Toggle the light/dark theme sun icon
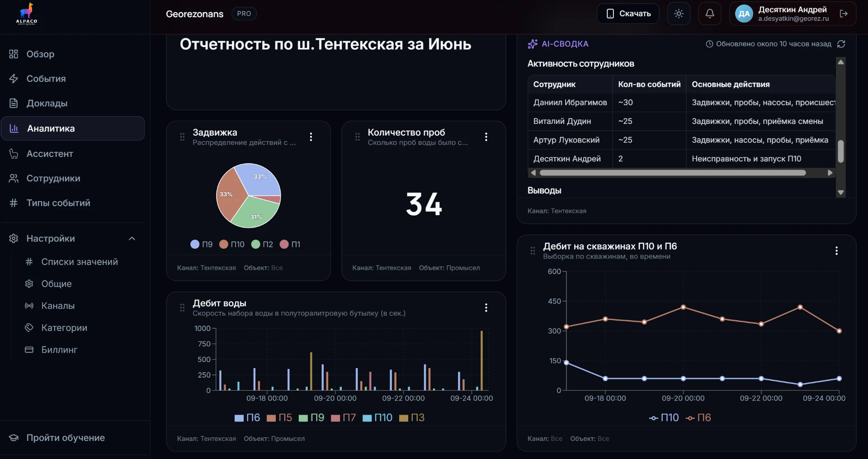Image resolution: width=868 pixels, height=459 pixels. [679, 14]
